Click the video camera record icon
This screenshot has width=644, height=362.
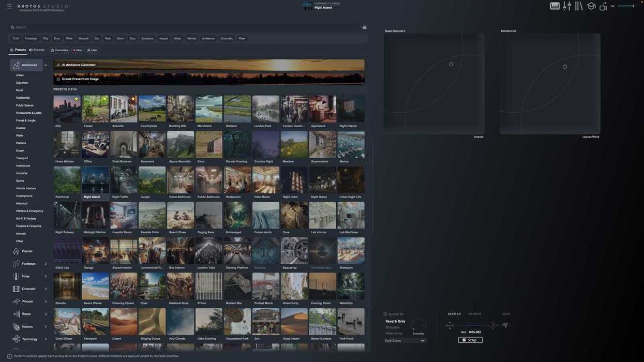pyautogui.click(x=603, y=6)
